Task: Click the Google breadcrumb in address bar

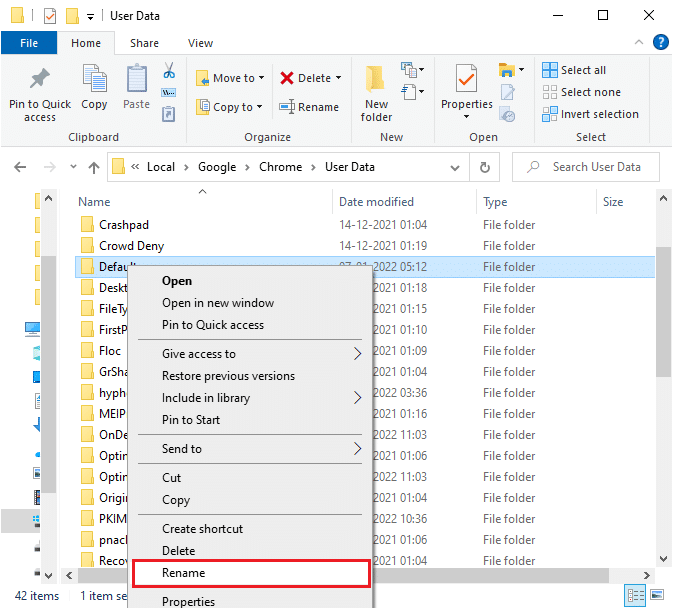Action: coord(217,167)
